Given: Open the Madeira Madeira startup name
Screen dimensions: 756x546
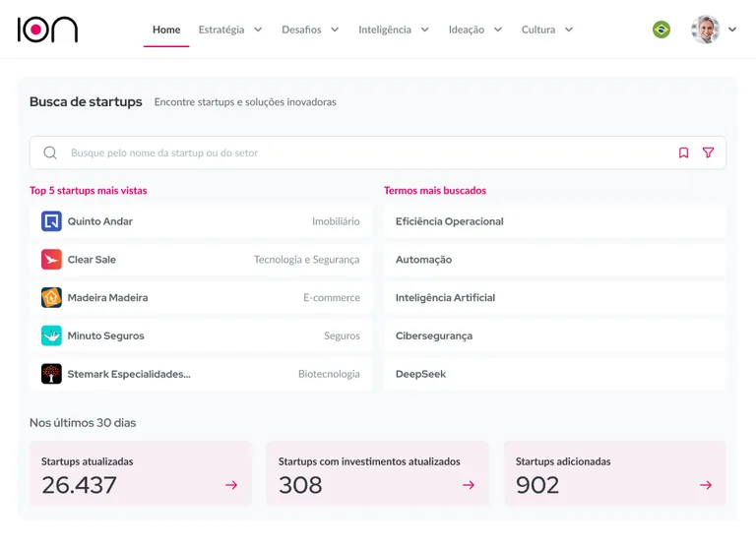Looking at the screenshot, I should [x=107, y=297].
